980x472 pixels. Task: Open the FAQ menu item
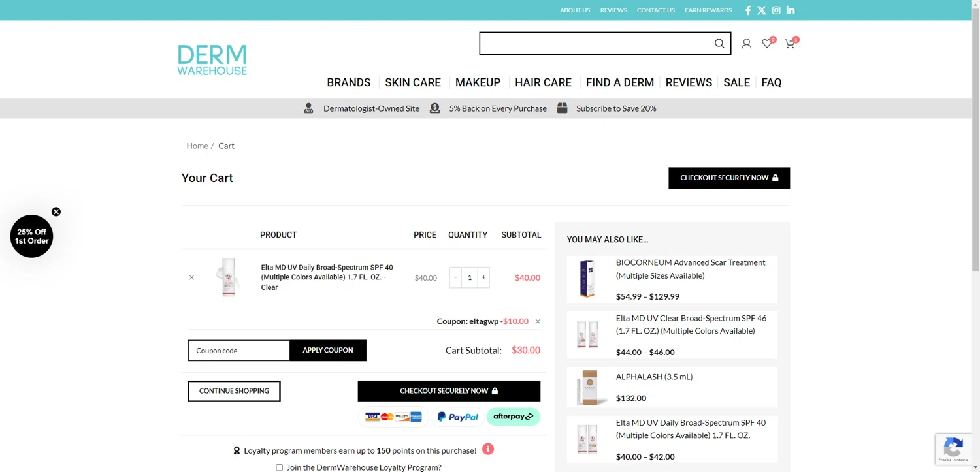(x=772, y=82)
